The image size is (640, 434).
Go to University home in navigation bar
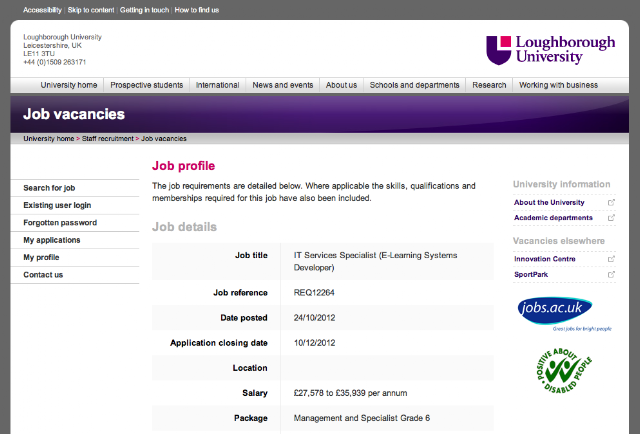click(x=69, y=85)
